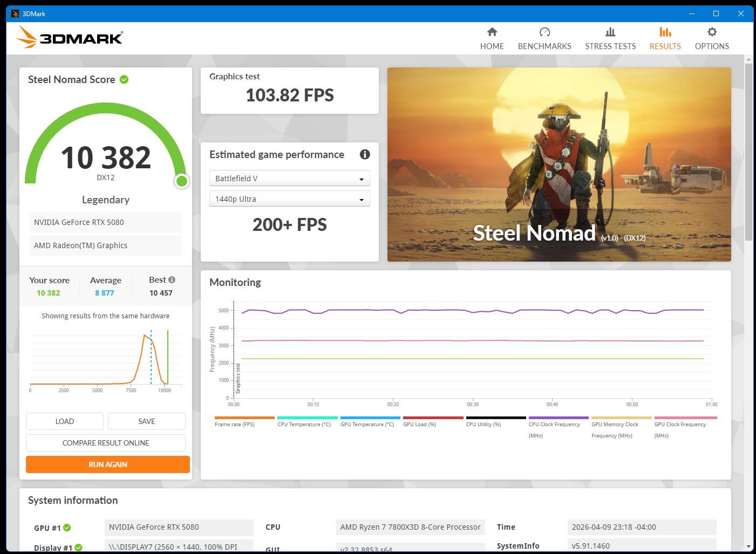Click the Save button for this result
The height and width of the screenshot is (554, 756).
(x=146, y=421)
